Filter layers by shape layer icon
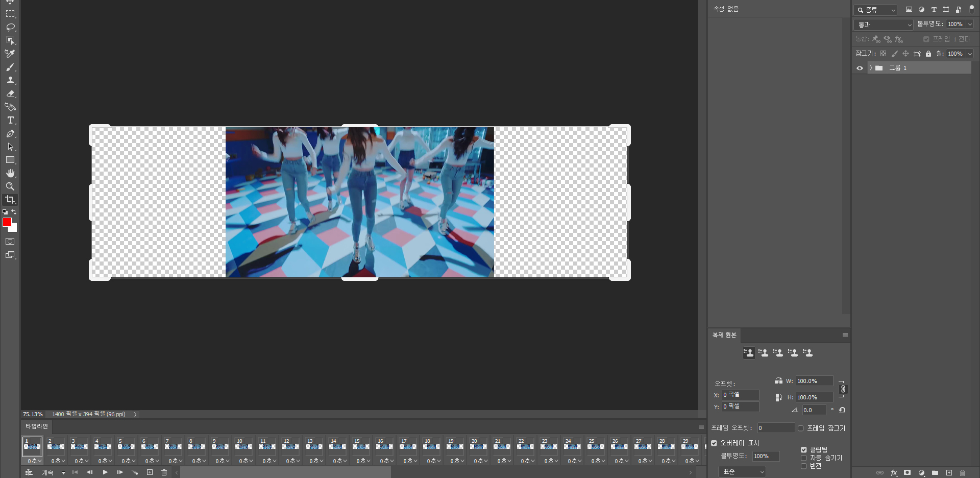 (946, 9)
